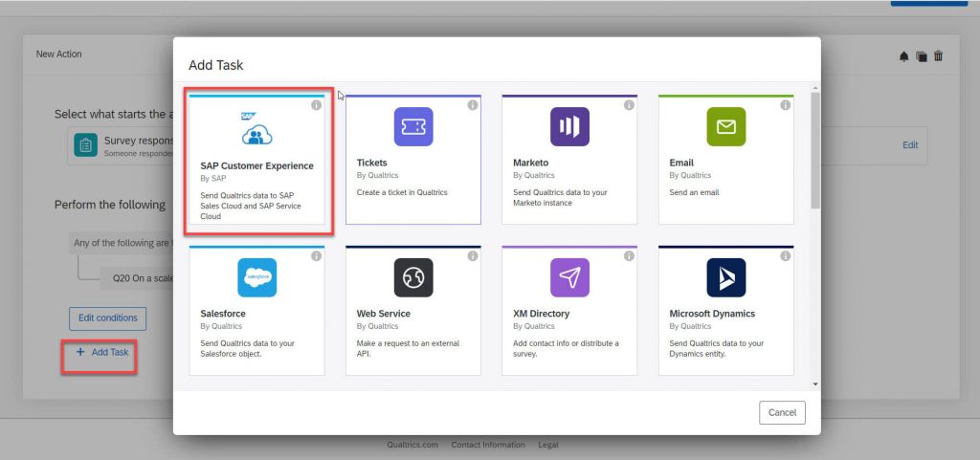Click the 'SAP Customer Experience' card title
This screenshot has width=980, height=460.
point(256,166)
